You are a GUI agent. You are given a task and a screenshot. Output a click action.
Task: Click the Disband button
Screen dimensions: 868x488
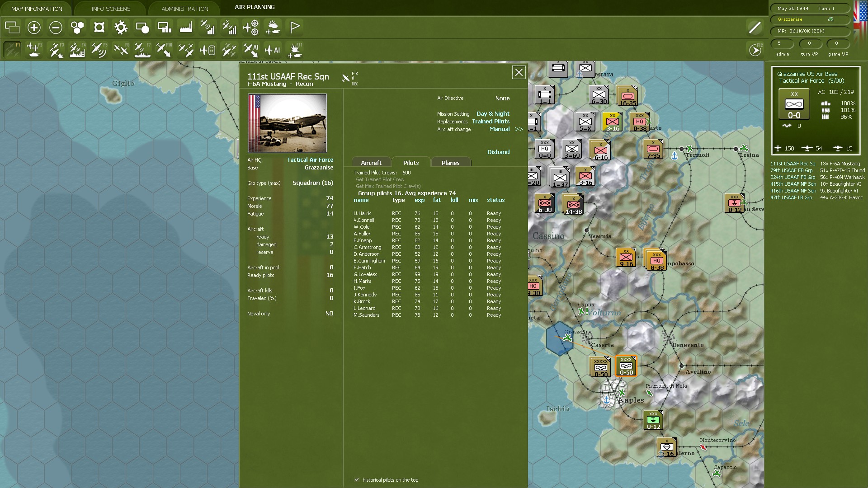pyautogui.click(x=498, y=152)
